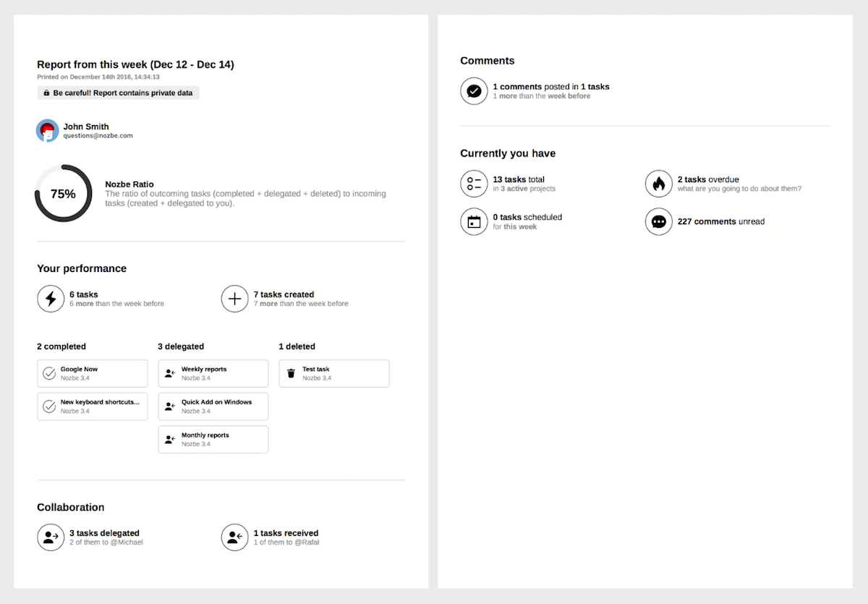The height and width of the screenshot is (604, 868).
Task: Click the flame icon beside 2 tasks overdue
Action: tap(658, 184)
